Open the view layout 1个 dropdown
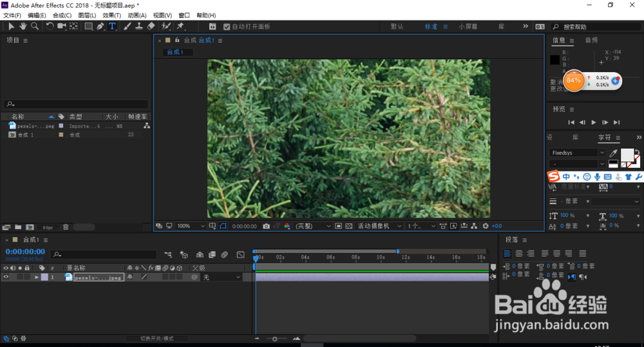Viewport: 644px width, 347px height. 421,226
